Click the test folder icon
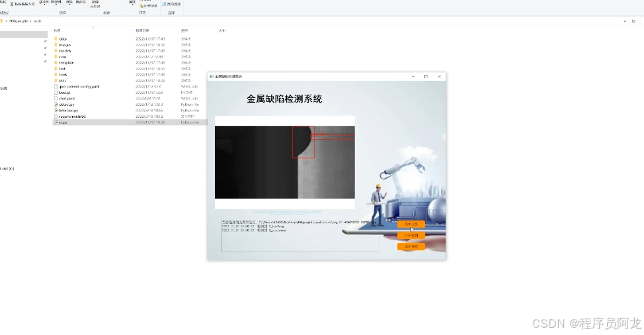This screenshot has height=335, width=644. pyautogui.click(x=56, y=69)
